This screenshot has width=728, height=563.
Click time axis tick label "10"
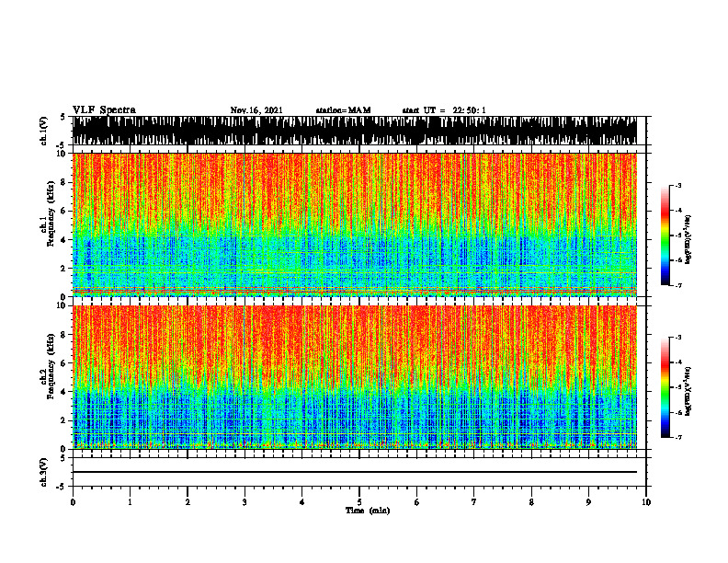(646, 502)
